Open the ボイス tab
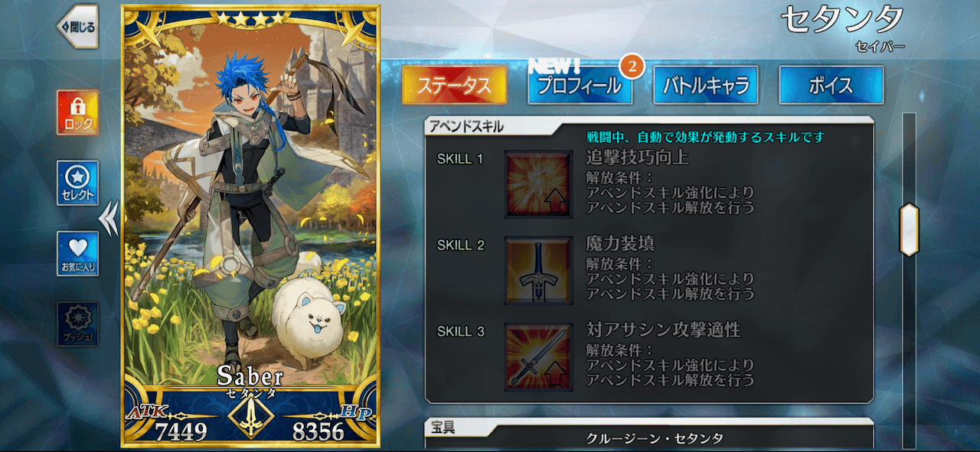The image size is (980, 452). click(831, 86)
